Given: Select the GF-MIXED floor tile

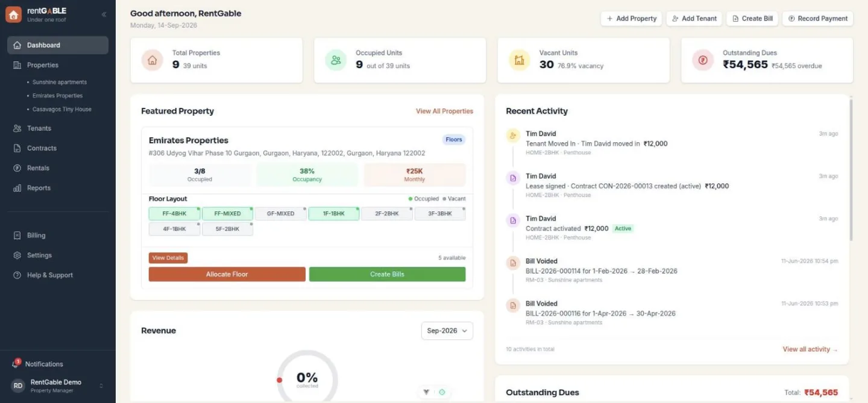Looking at the screenshot, I should pos(280,214).
